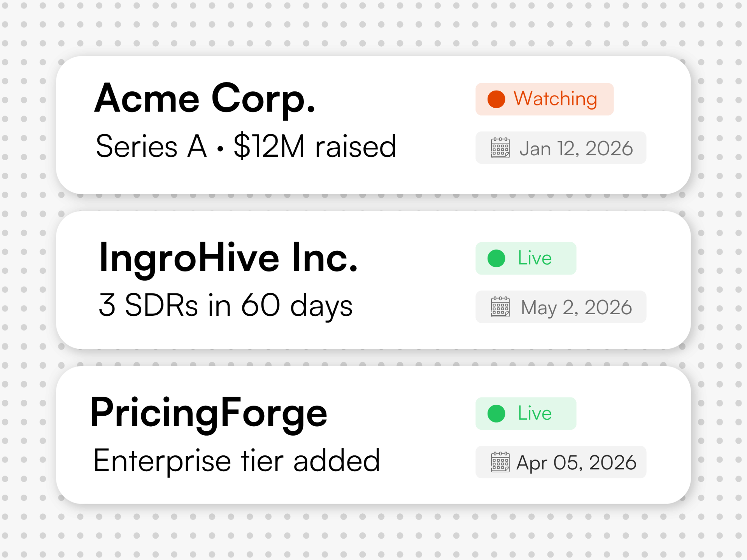Click the Series A · $12M raised subtitle
Image resolution: width=747 pixels, height=560 pixels.
click(246, 146)
